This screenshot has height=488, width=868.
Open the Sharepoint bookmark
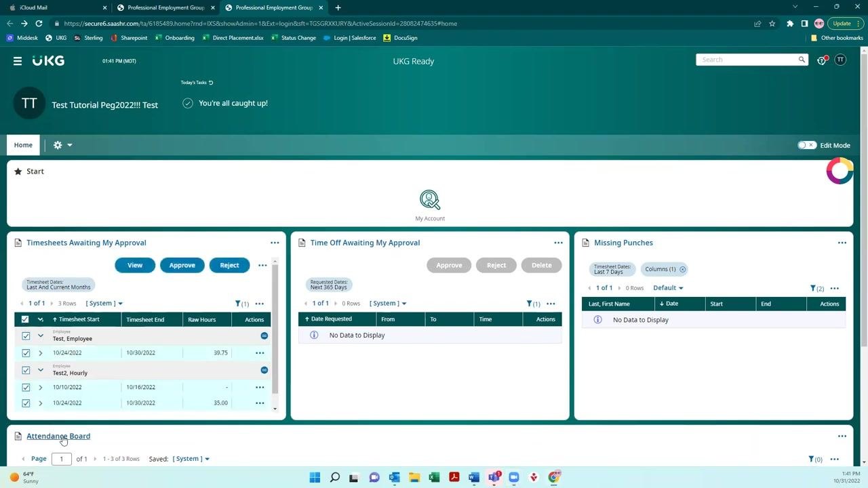[x=129, y=38]
